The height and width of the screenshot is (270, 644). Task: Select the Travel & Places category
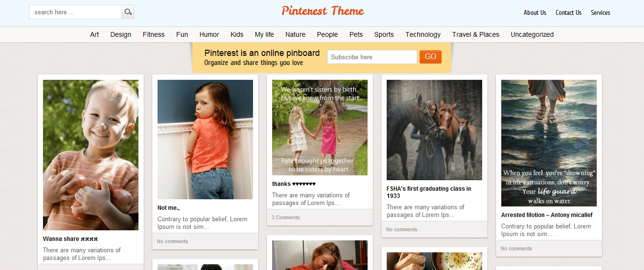[475, 34]
